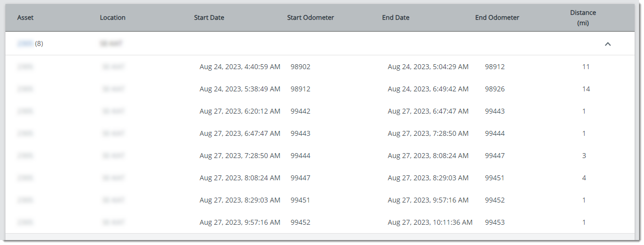The image size is (644, 245).
Task: Select row starting Aug 27, 2023, 6:20:12 AM
Action: click(x=320, y=111)
